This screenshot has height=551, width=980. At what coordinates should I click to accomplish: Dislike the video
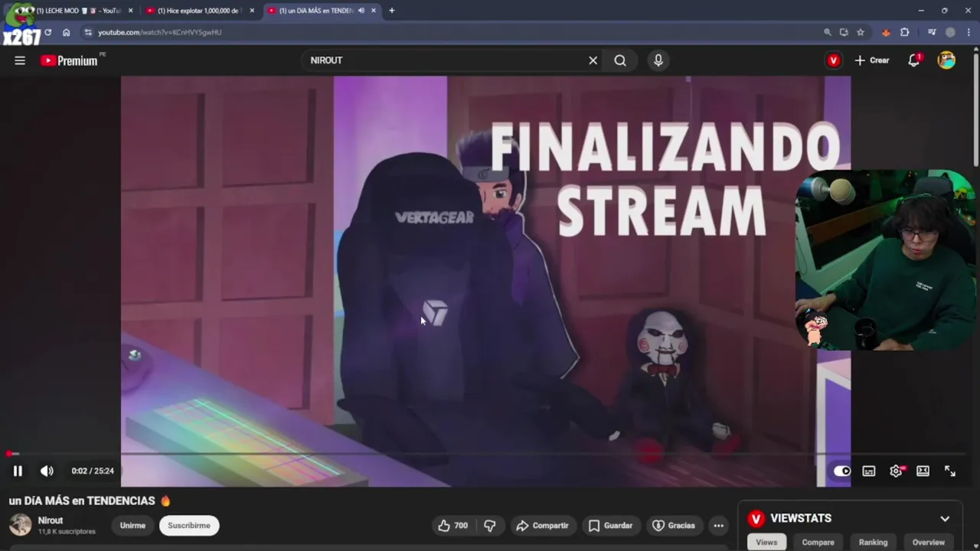click(490, 526)
